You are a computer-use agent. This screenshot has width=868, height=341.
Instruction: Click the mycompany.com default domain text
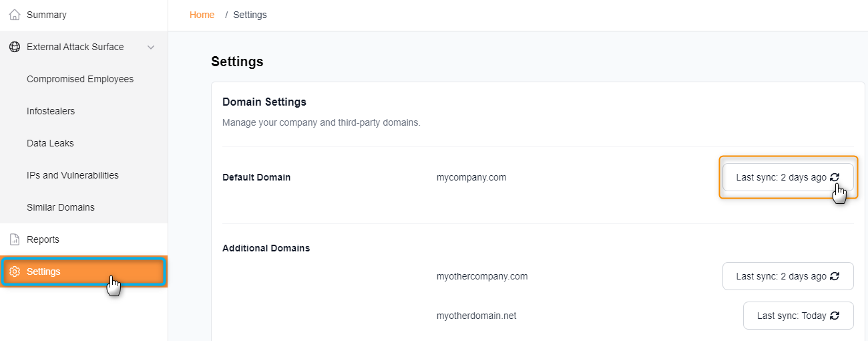(x=471, y=177)
